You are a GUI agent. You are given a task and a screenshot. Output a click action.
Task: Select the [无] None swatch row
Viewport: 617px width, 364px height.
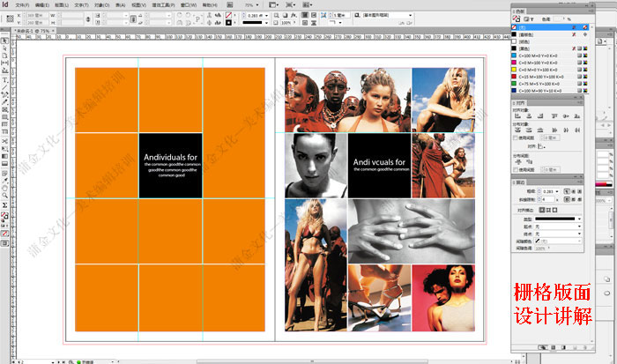551,27
